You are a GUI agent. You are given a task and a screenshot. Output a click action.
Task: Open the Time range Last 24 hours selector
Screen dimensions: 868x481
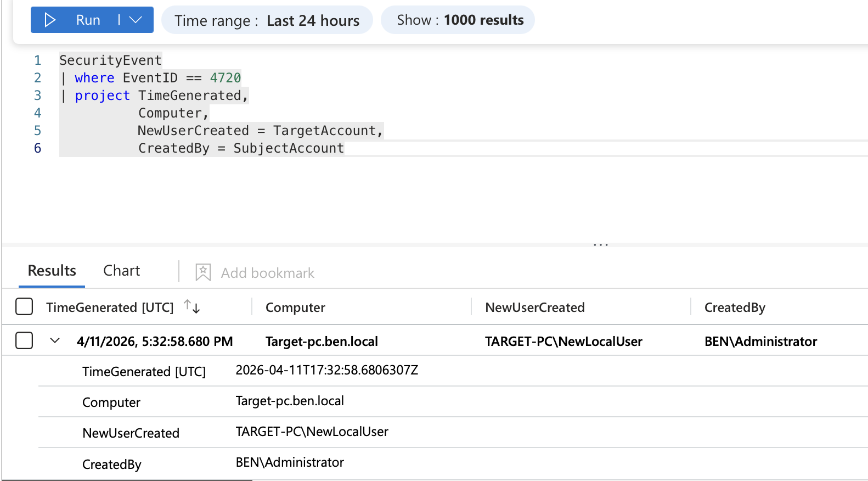click(267, 20)
